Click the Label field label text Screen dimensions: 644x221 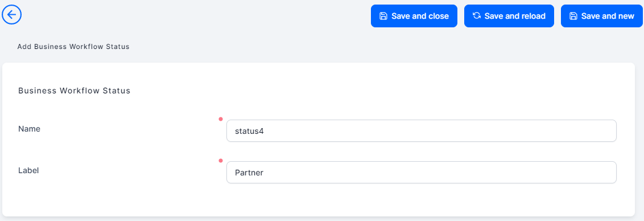[x=28, y=170]
